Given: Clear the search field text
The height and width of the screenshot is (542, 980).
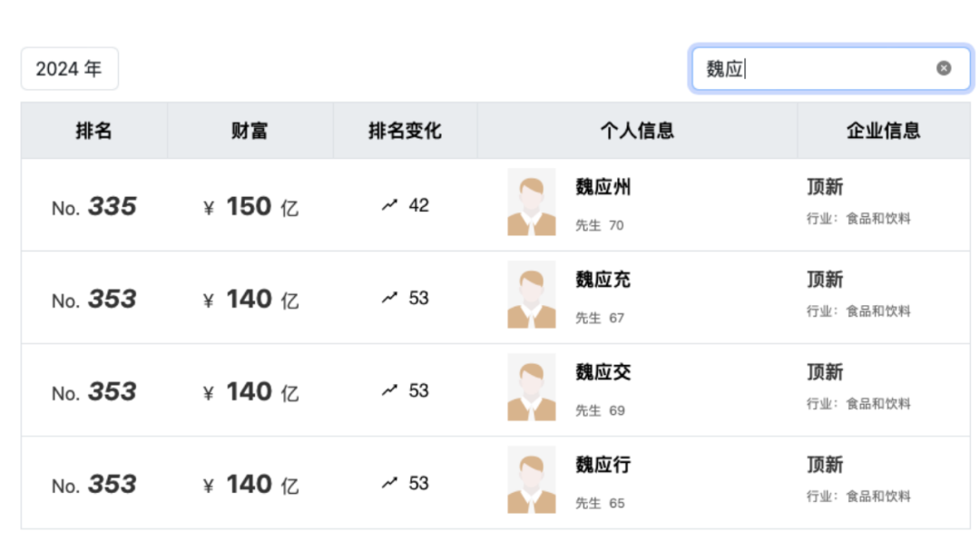Looking at the screenshot, I should point(944,68).
